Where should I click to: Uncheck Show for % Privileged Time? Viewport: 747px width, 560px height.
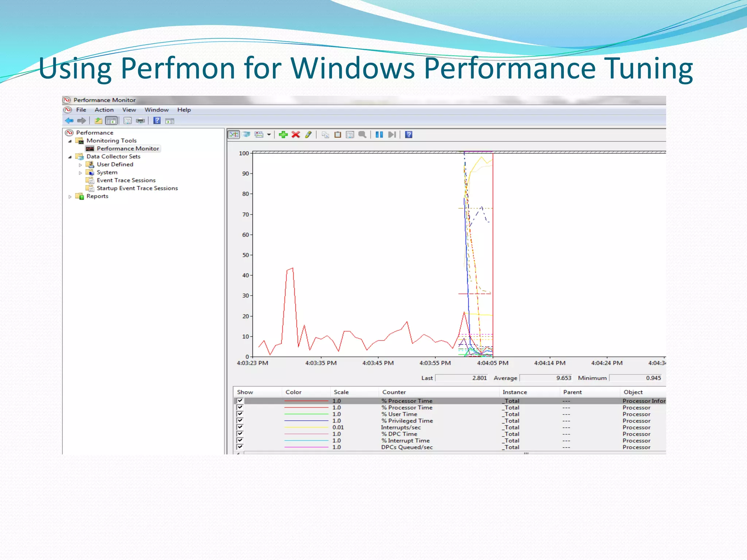click(240, 420)
